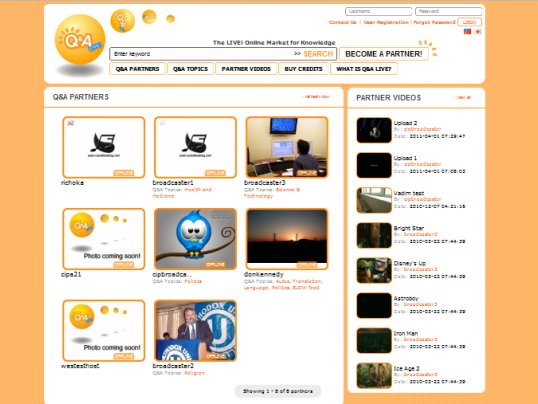Screen dimensions: 538x404
Task: Open the User Registration link
Action: 386,22
